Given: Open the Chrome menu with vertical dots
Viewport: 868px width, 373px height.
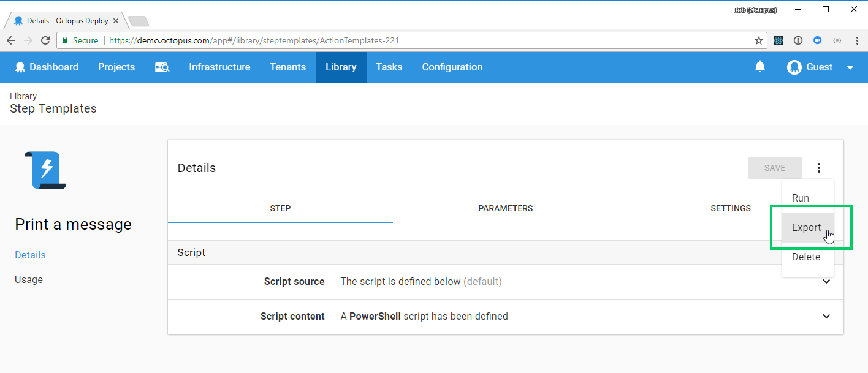Looking at the screenshot, I should [856, 40].
